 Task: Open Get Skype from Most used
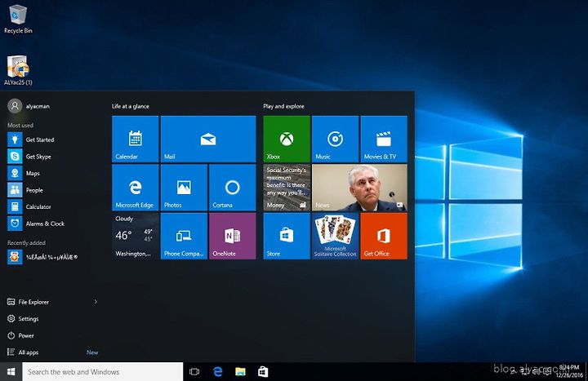coord(52,157)
